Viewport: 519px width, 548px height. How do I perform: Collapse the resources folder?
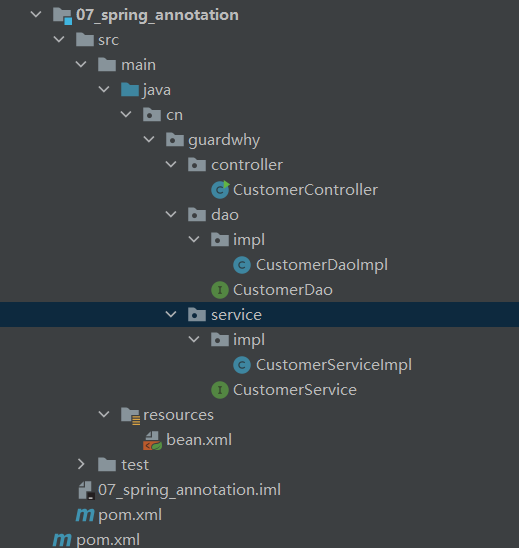[104, 414]
